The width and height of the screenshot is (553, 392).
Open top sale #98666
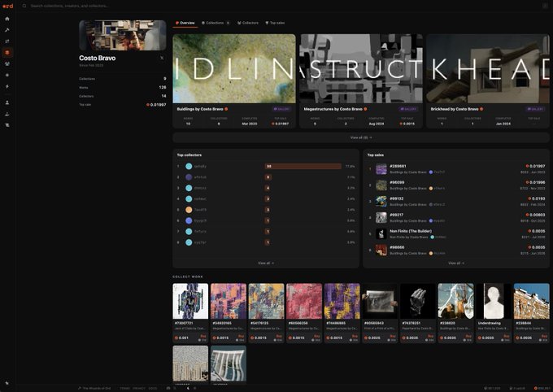coord(456,250)
